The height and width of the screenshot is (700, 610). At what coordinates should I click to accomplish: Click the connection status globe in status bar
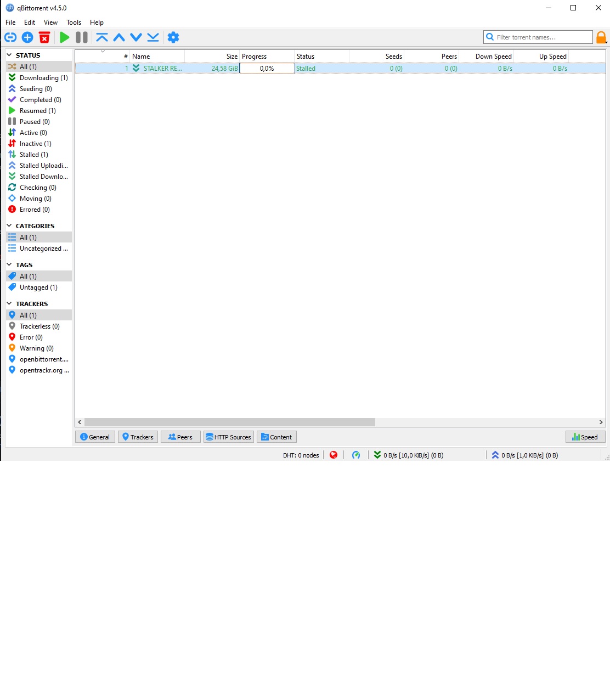pyautogui.click(x=334, y=455)
